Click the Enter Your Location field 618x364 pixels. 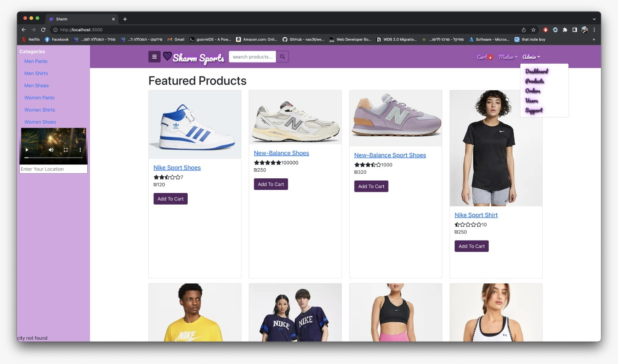[53, 169]
